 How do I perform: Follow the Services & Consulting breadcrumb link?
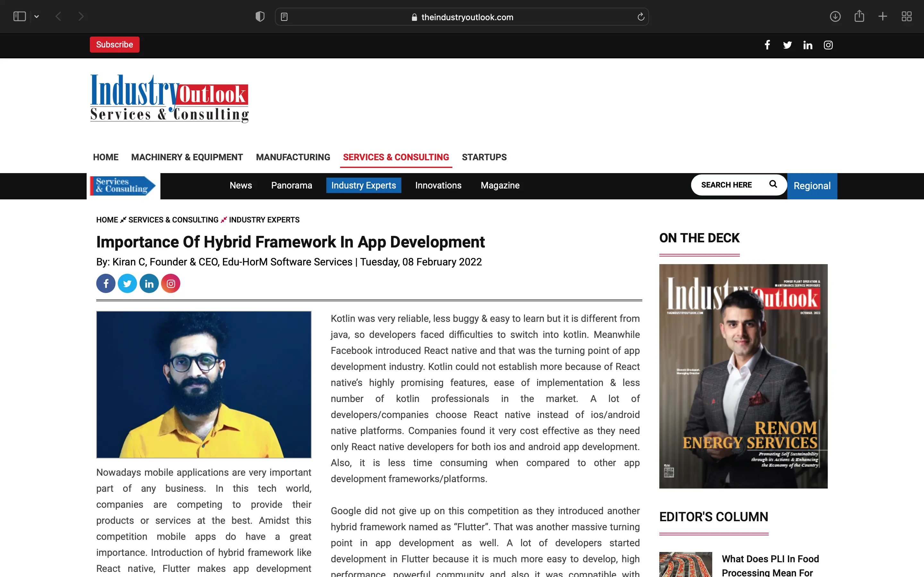pyautogui.click(x=173, y=220)
